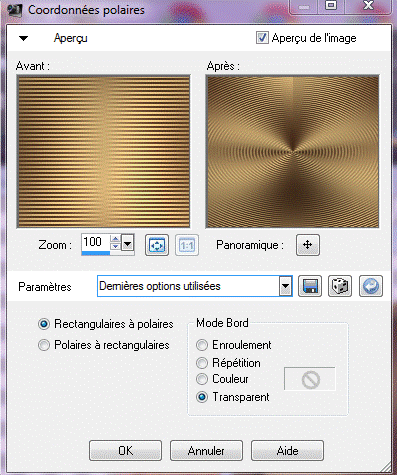
Task: Click the blue zoom slider bar
Action: (x=96, y=253)
